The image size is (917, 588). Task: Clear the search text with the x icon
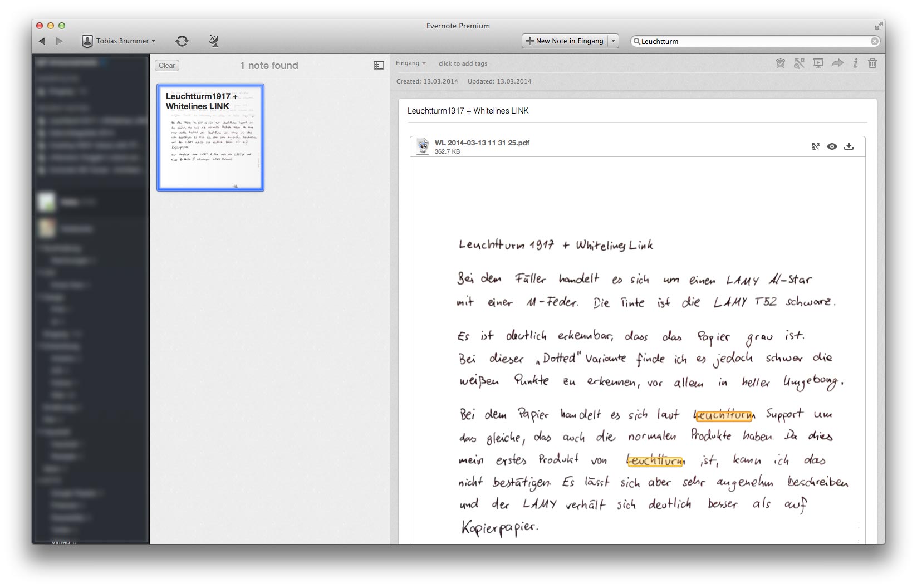[875, 41]
